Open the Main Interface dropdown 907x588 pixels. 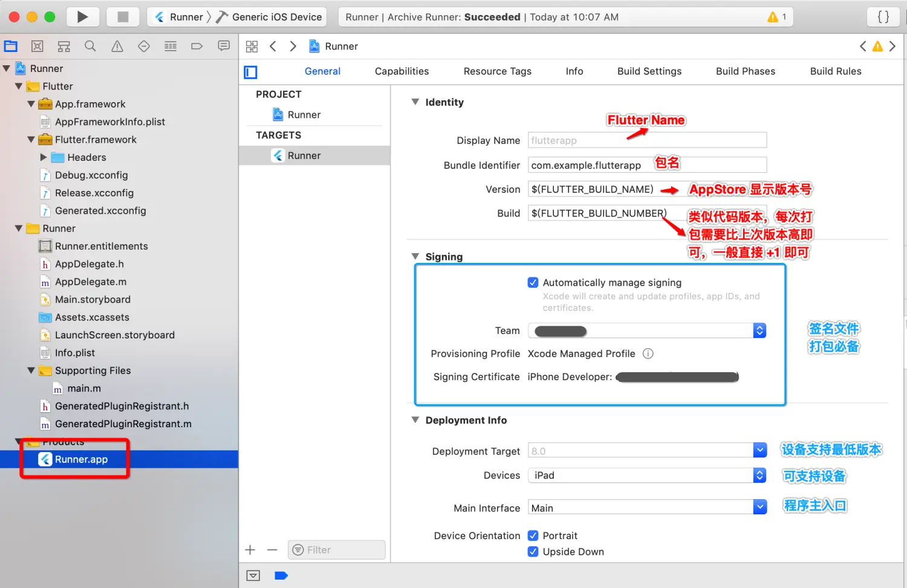point(760,507)
